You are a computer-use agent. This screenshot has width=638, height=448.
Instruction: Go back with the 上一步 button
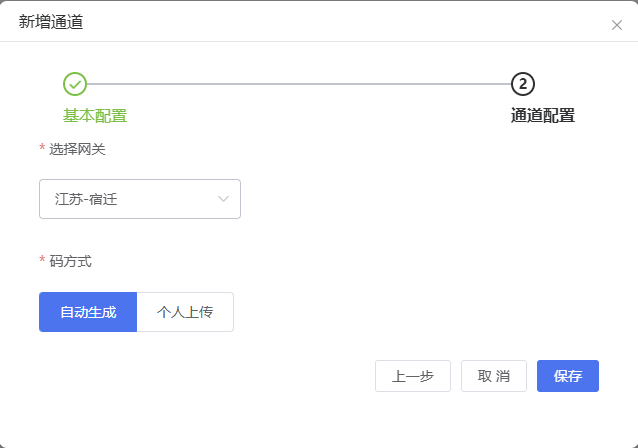[x=413, y=376]
